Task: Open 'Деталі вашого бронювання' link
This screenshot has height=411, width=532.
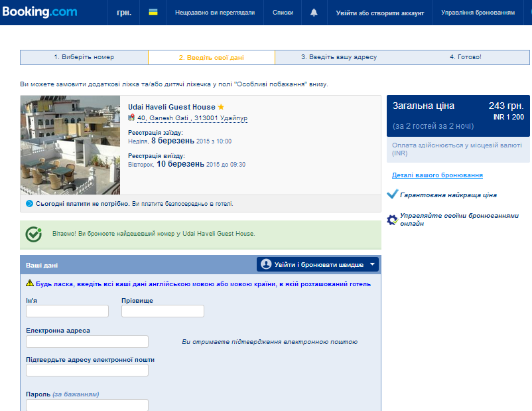Action: [437, 175]
